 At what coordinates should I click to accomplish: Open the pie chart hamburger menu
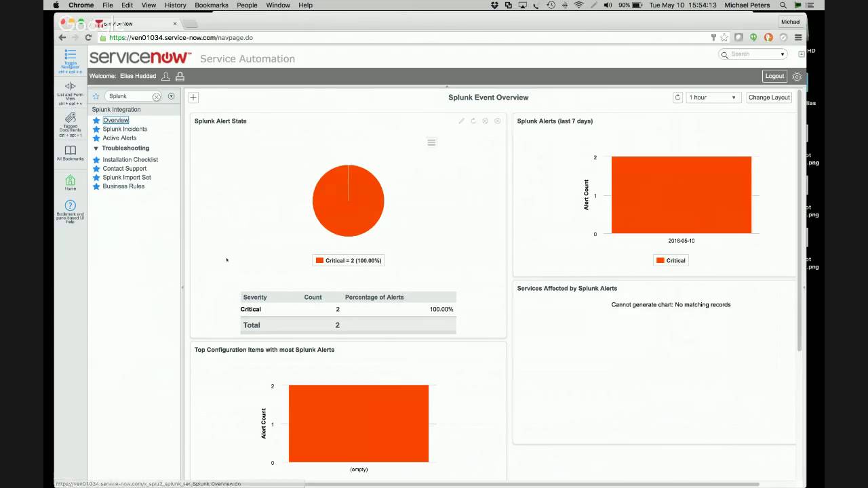pyautogui.click(x=431, y=142)
